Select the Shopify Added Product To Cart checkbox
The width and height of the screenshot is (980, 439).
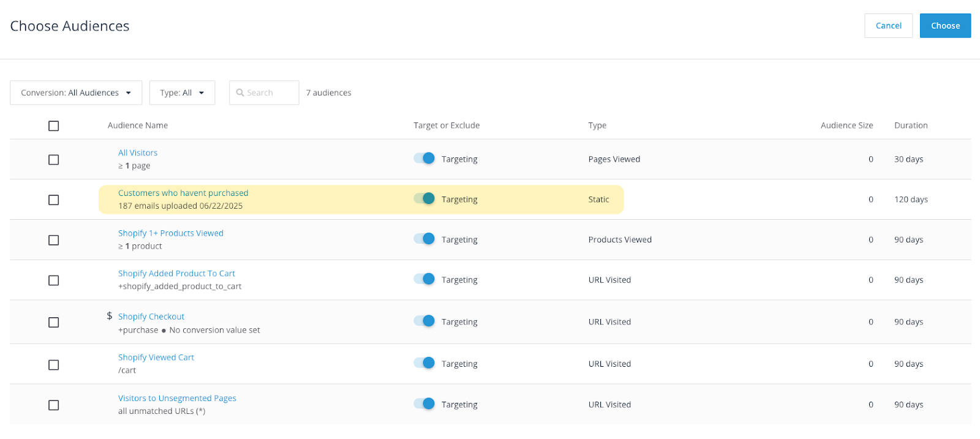tap(54, 280)
